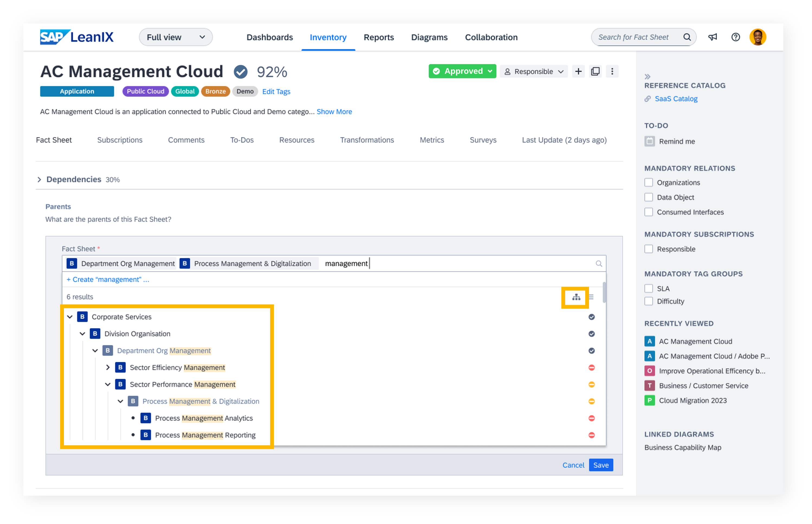Click the plus icon next to Responsible

(x=578, y=72)
